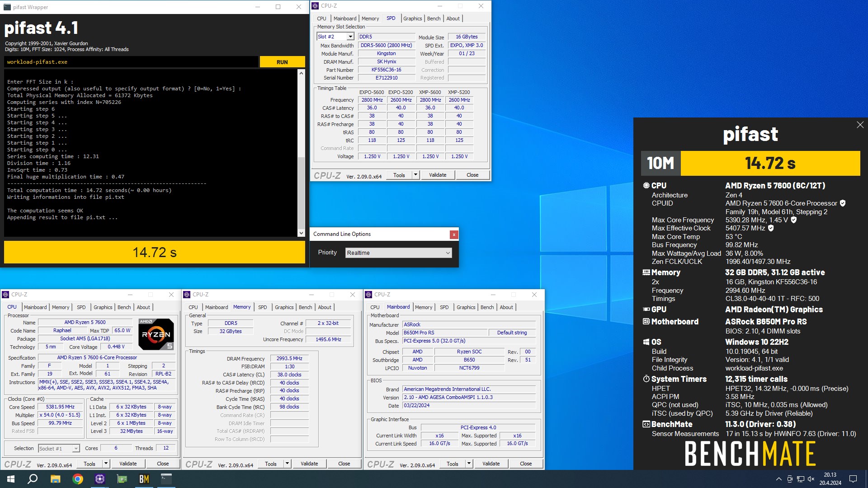Viewport: 868px width, 488px height.
Task: Launch Google Chrome from taskbar
Action: 78,479
